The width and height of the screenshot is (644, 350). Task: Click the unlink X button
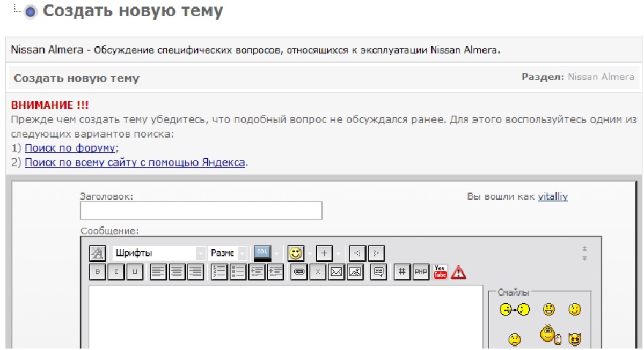[318, 272]
